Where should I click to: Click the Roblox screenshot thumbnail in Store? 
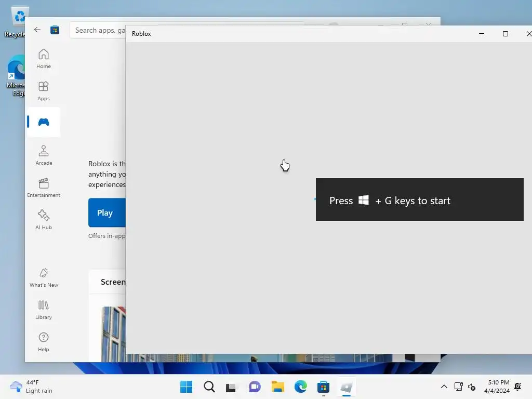[x=113, y=334]
